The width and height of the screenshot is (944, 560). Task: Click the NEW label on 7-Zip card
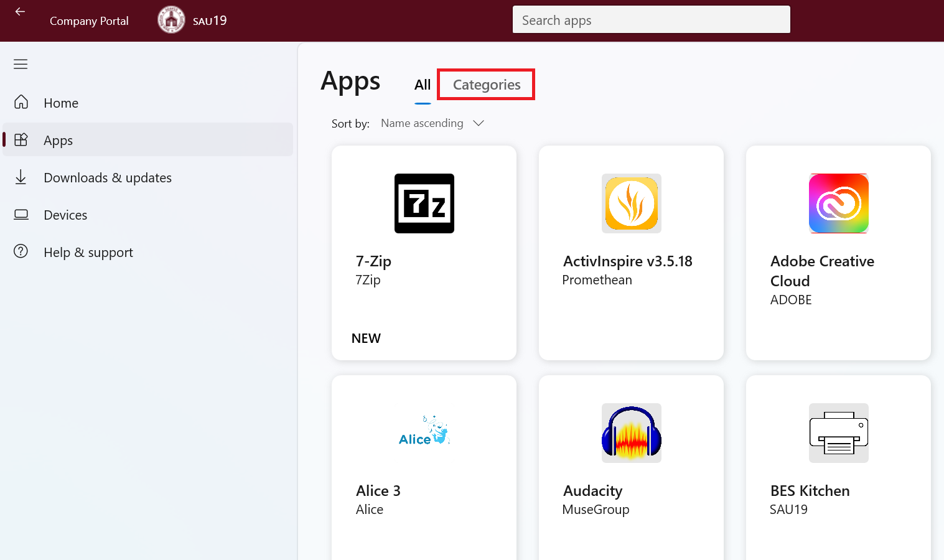(x=366, y=338)
